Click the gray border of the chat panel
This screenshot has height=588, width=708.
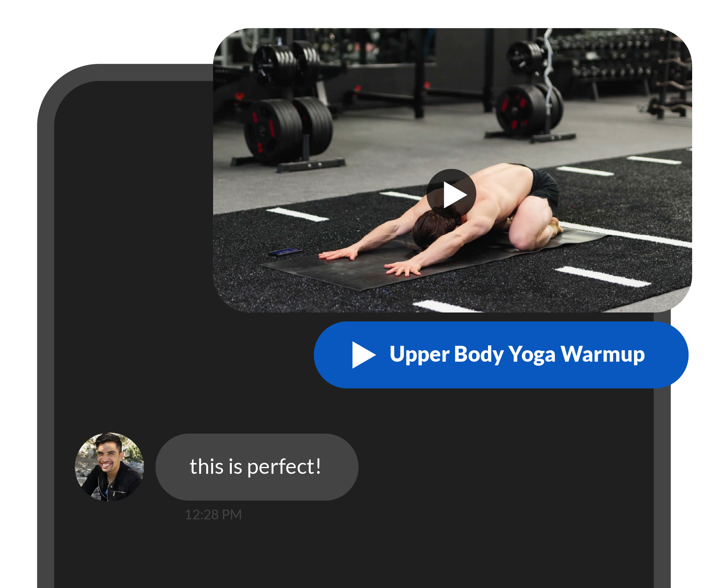coord(45,325)
